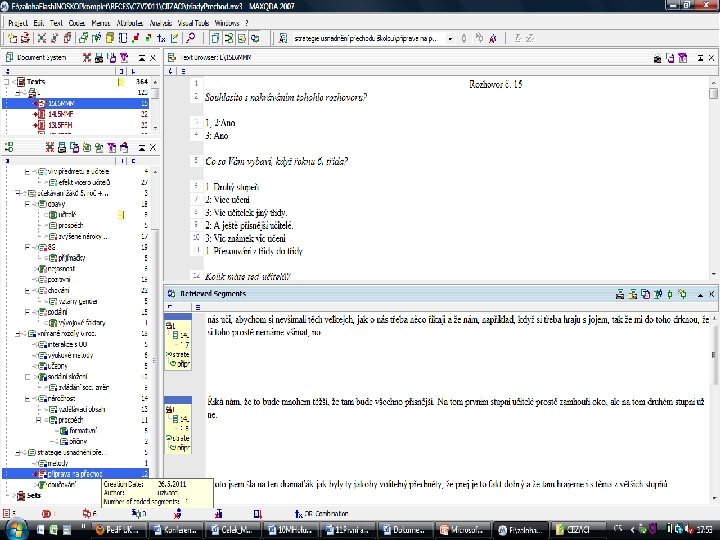Image resolution: width=720 pixels, height=540 pixels.
Task: Click the yellow memo icon on the Texts row
Action: click(x=121, y=82)
